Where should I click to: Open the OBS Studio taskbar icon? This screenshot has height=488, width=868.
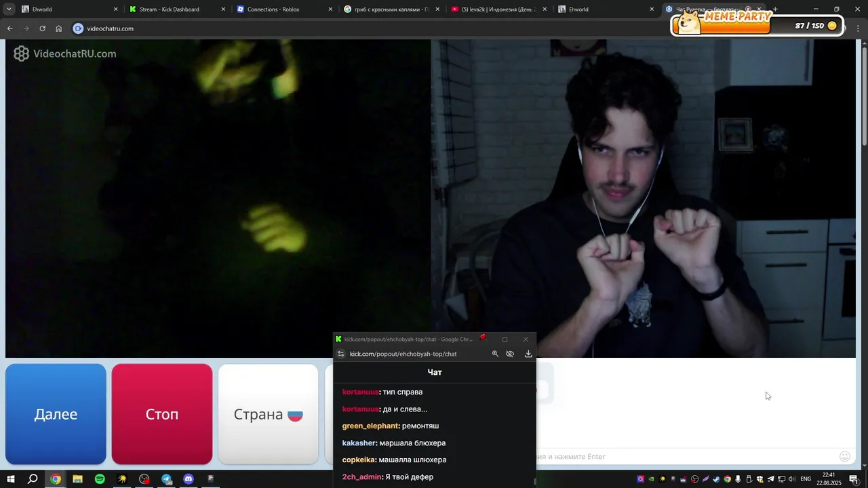click(x=144, y=479)
